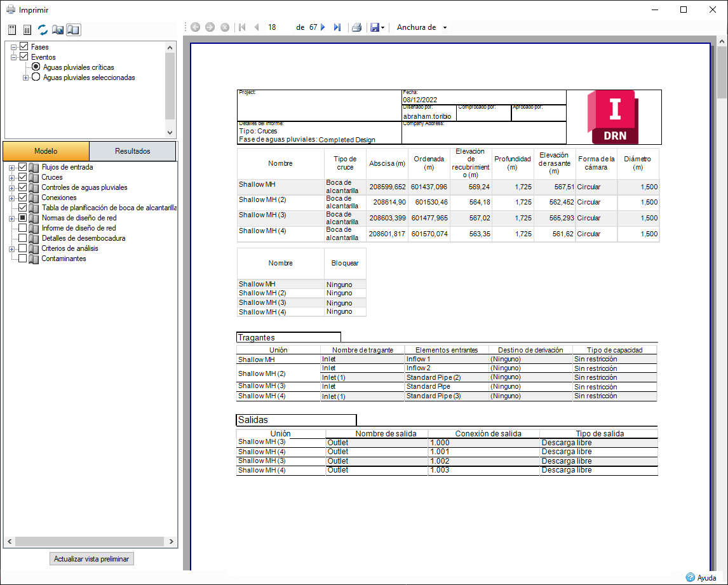Image resolution: width=728 pixels, height=585 pixels.
Task: Expand Normas de diseño de red node
Action: (11, 219)
